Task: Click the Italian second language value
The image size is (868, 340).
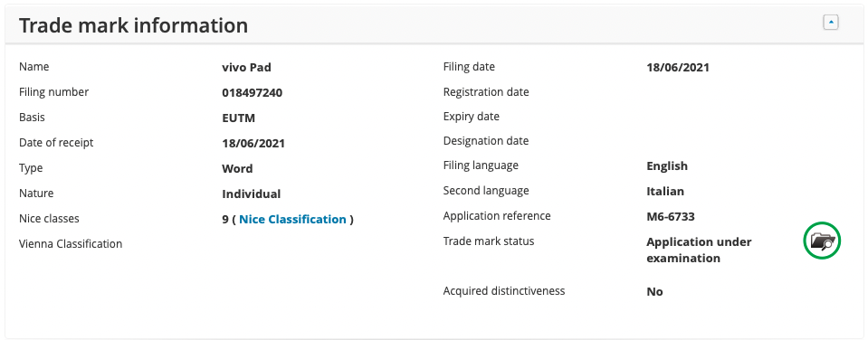Action: (x=665, y=192)
